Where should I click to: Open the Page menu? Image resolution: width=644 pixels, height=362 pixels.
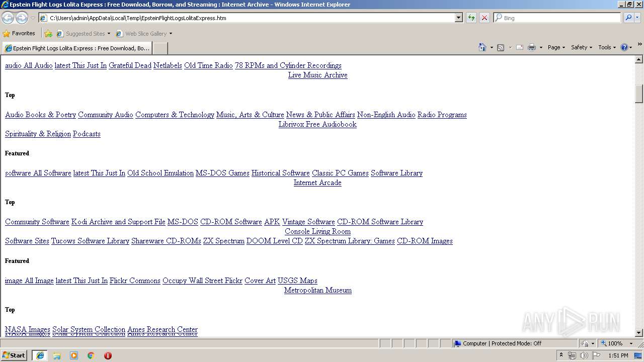point(556,47)
